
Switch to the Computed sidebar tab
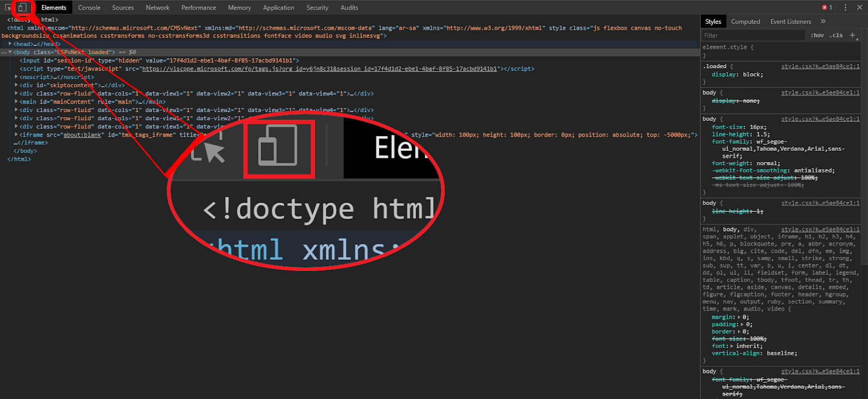coord(745,22)
